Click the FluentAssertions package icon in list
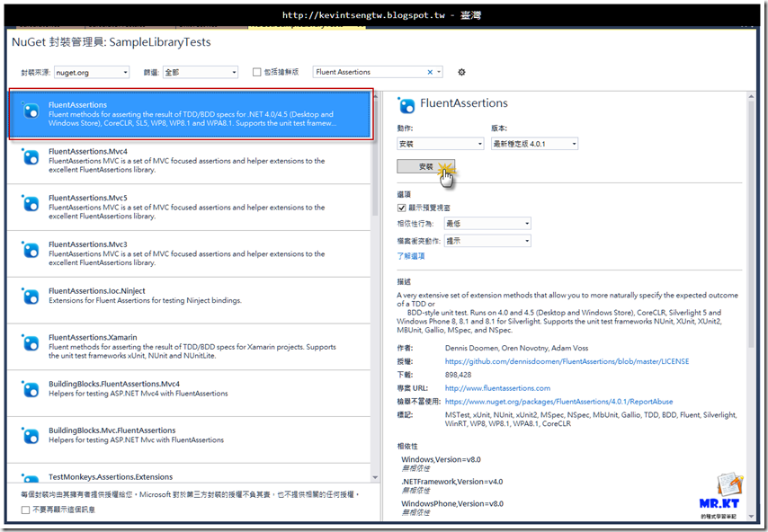The width and height of the screenshot is (768, 532). (x=31, y=111)
